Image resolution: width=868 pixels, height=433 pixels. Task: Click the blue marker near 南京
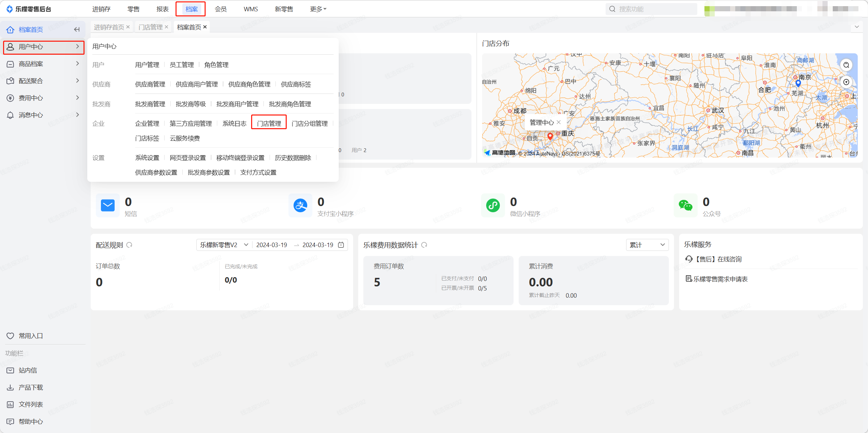click(798, 83)
